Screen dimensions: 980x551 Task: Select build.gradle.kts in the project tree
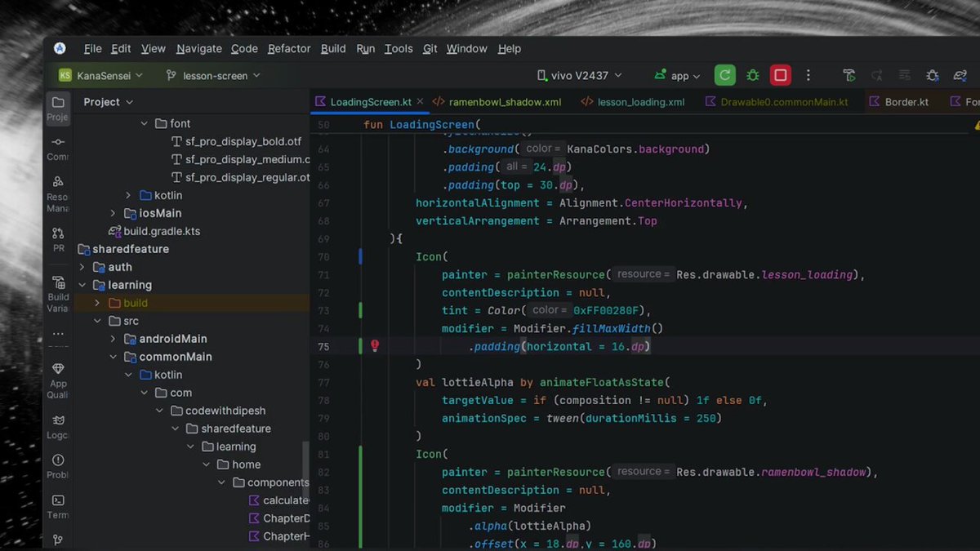click(162, 231)
